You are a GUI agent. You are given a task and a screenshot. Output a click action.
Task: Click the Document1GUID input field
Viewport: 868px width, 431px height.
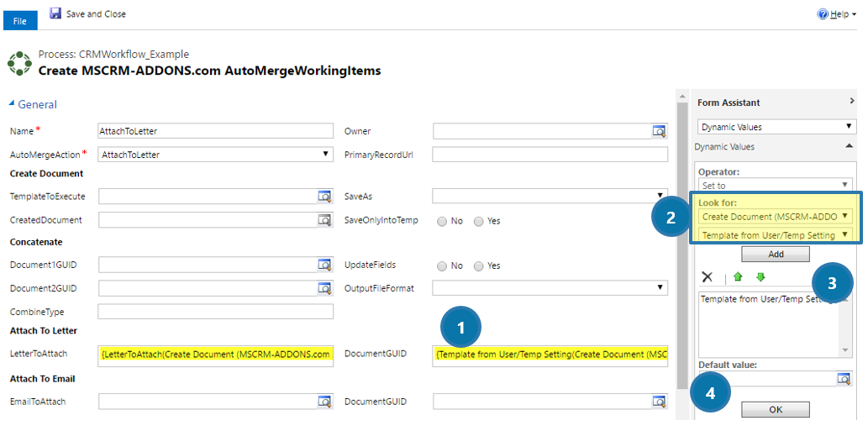click(x=208, y=265)
